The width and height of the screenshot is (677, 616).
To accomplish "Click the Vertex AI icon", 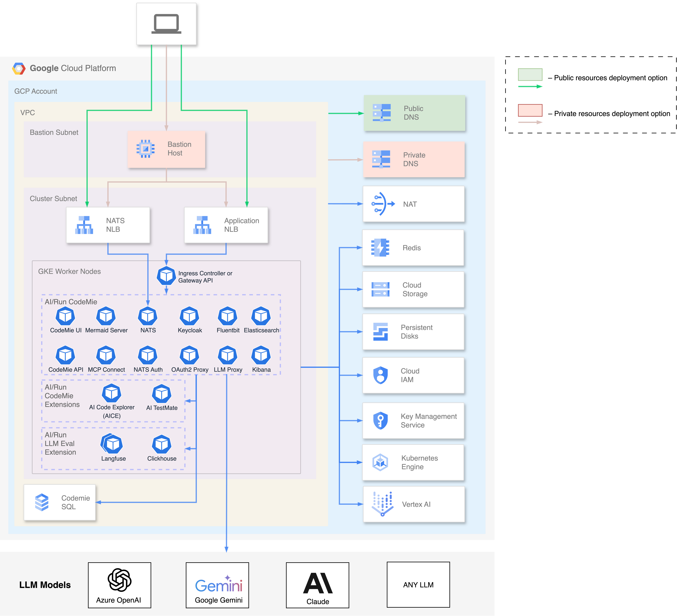I will (x=383, y=504).
